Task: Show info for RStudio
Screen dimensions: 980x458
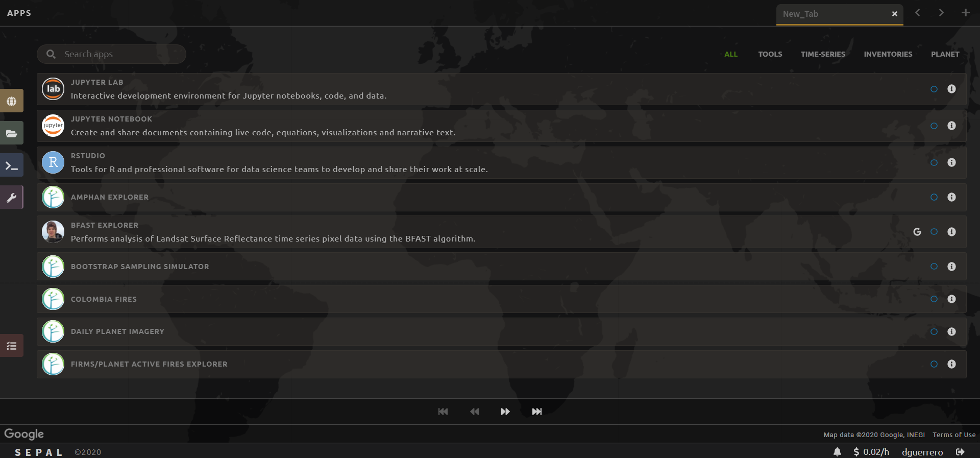Action: coord(951,162)
